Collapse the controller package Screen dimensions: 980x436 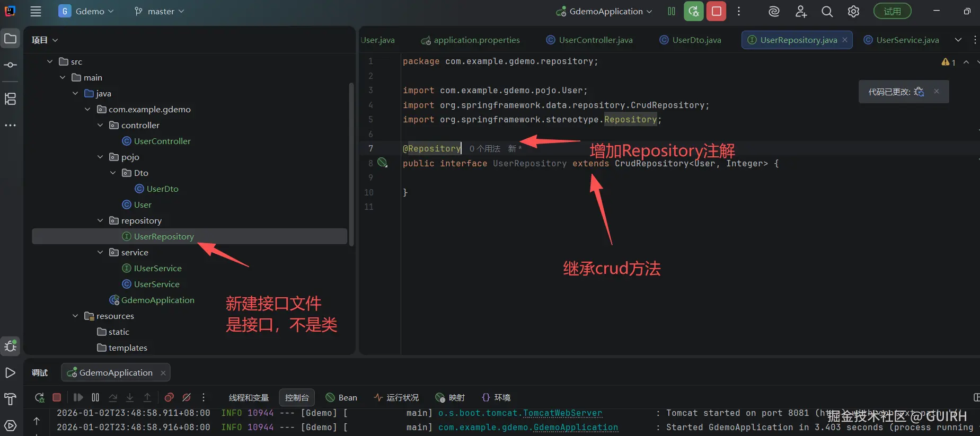100,125
